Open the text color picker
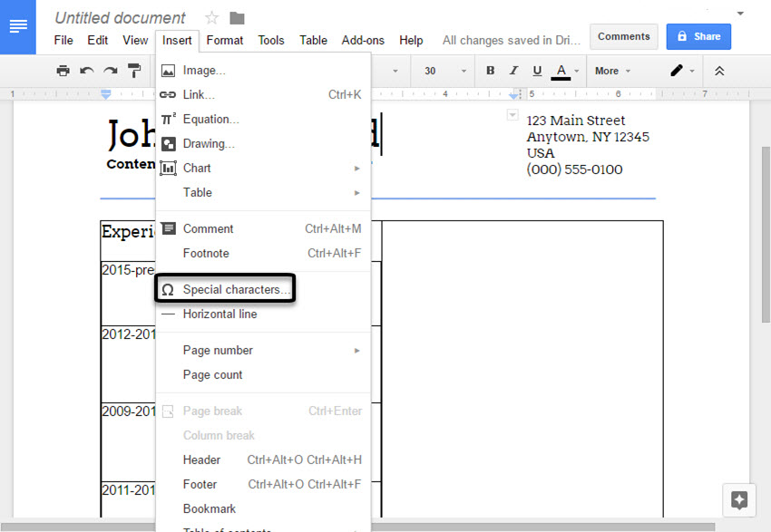 pyautogui.click(x=565, y=72)
